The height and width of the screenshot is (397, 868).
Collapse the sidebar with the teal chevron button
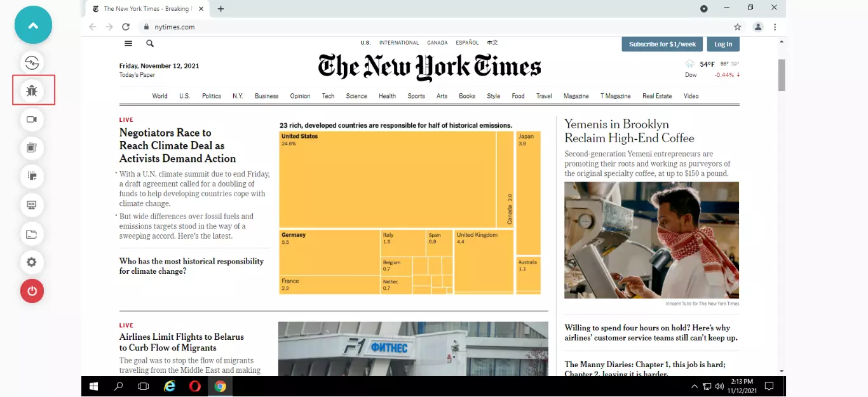(x=33, y=25)
